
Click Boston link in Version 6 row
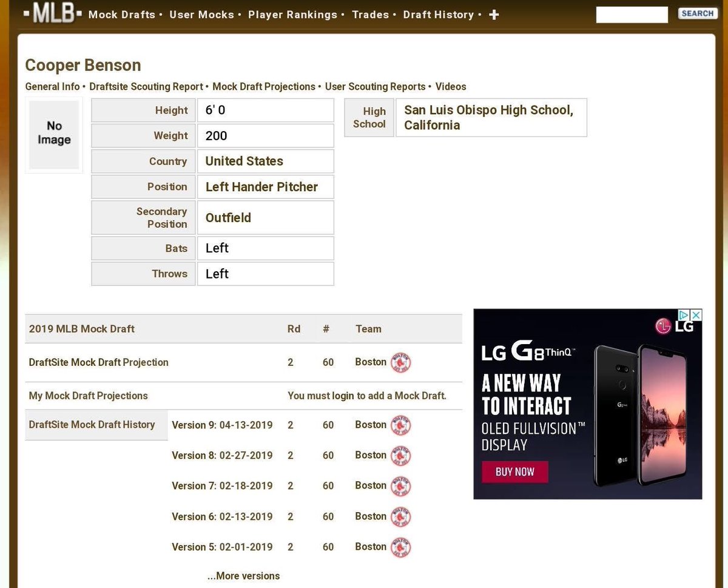[x=371, y=517]
